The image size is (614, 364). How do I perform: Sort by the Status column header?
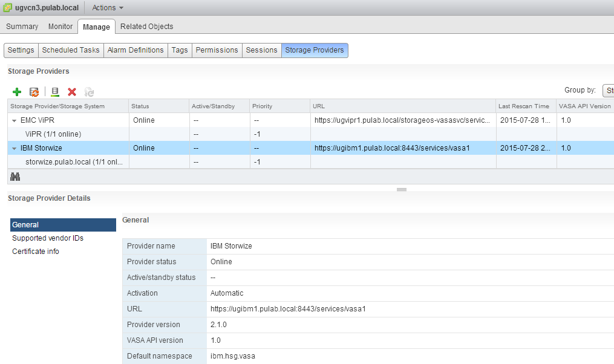point(140,106)
